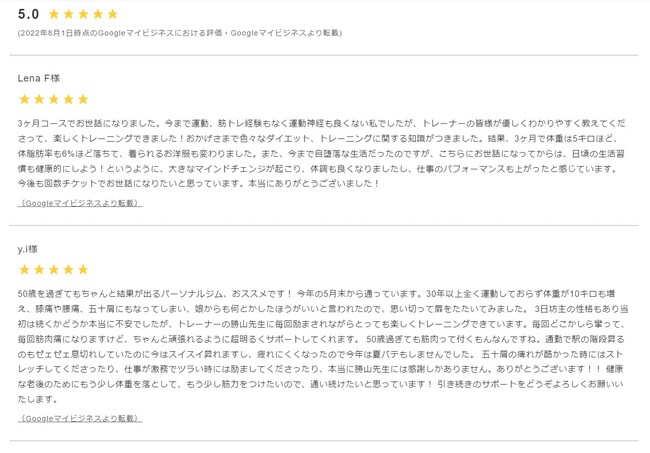Open Googleマイビジネスより転載 link under y.i review
The height and width of the screenshot is (453, 650).
(x=80, y=419)
